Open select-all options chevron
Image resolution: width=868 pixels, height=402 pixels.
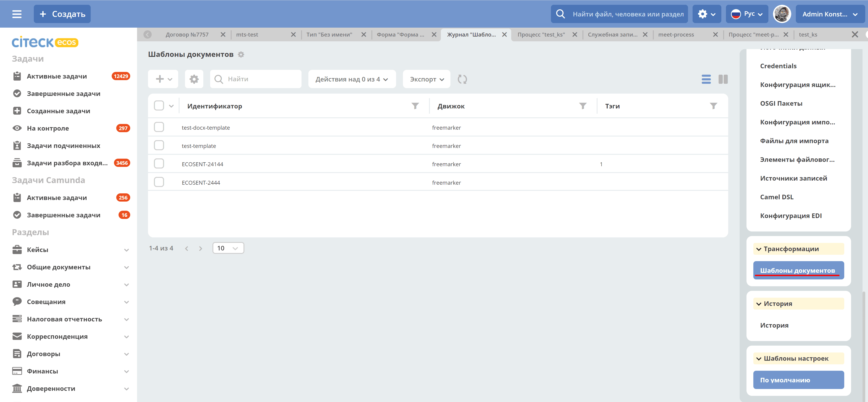click(x=171, y=106)
